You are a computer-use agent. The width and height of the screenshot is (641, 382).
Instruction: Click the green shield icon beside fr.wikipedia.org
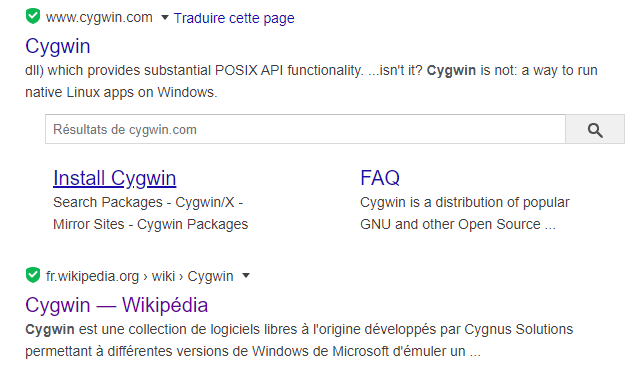[33, 275]
